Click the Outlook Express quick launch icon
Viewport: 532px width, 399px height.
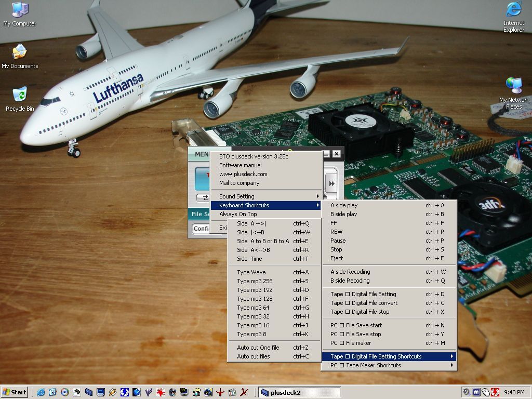(x=52, y=392)
